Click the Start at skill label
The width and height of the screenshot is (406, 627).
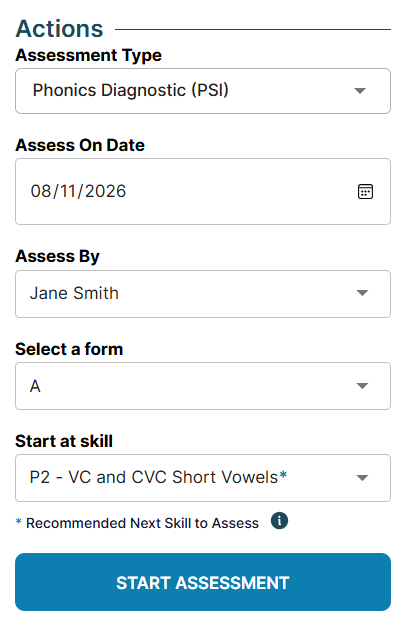tap(64, 441)
